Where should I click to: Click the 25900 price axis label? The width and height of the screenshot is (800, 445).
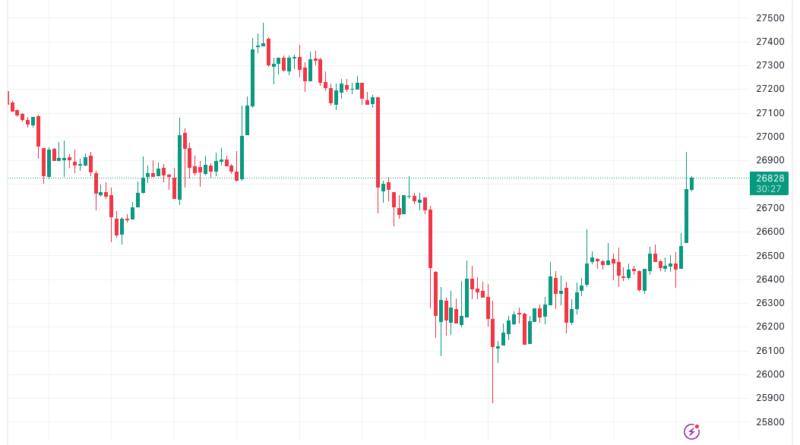tap(768, 398)
